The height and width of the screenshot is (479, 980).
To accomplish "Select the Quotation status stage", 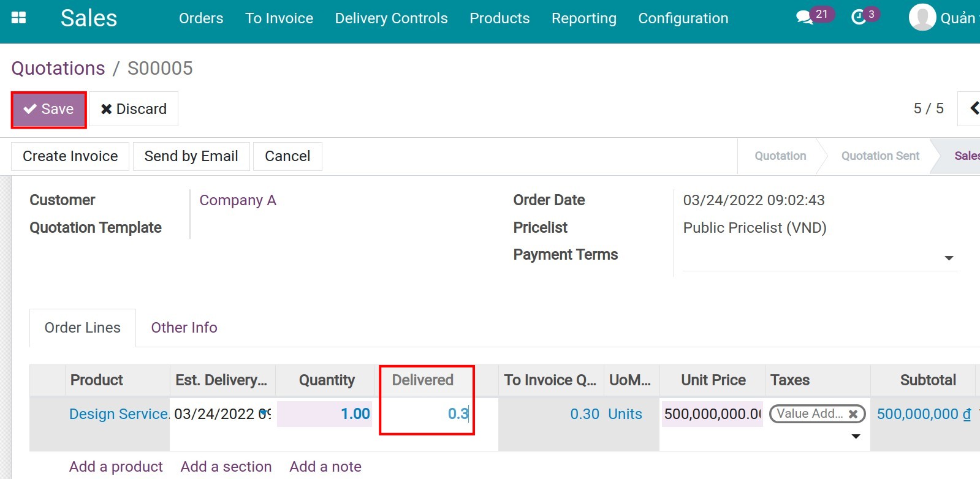I will (x=780, y=156).
